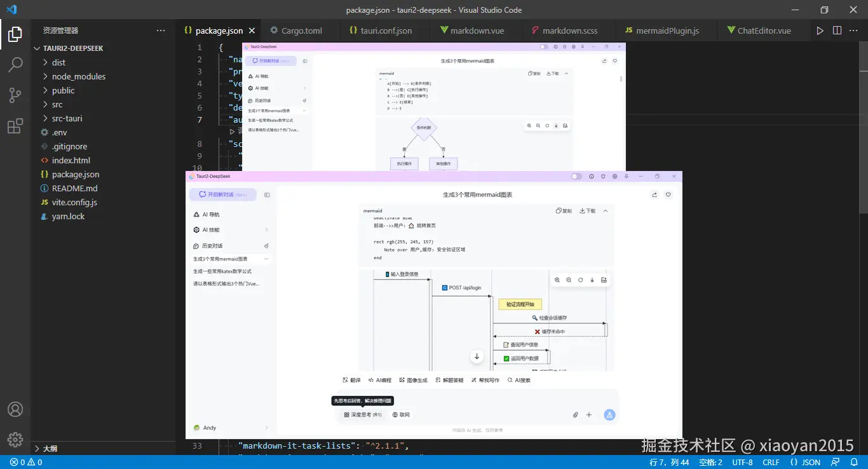Collapse the mermaid code block with chevron
Screen dimensions: 868x469
coord(606,211)
